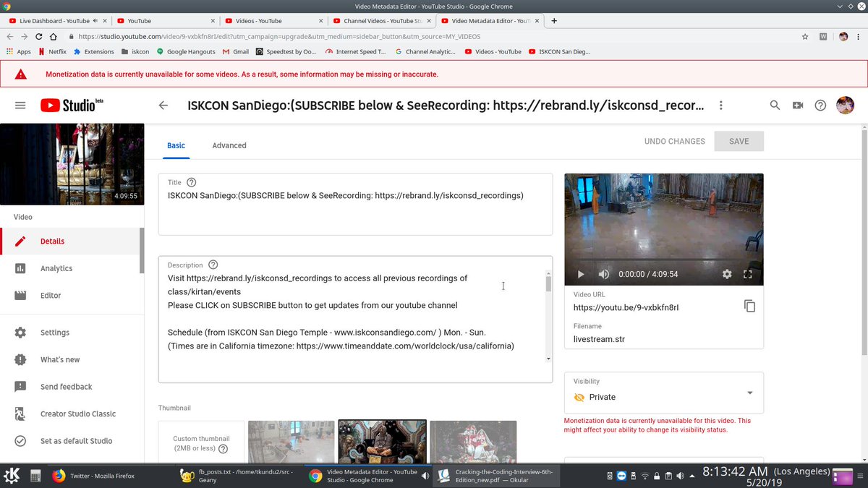Open Details in the sidebar

point(70,241)
